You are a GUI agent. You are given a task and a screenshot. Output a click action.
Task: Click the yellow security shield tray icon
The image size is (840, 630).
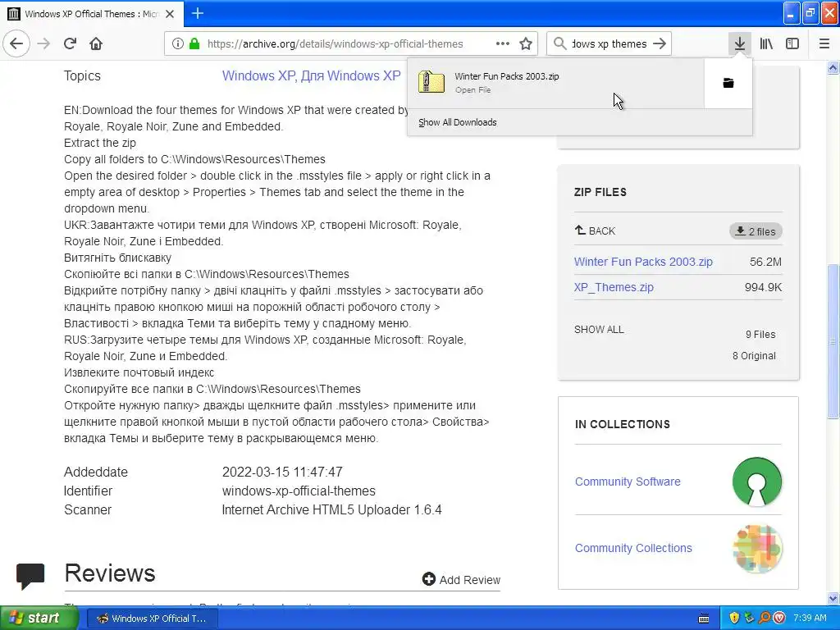click(x=734, y=619)
